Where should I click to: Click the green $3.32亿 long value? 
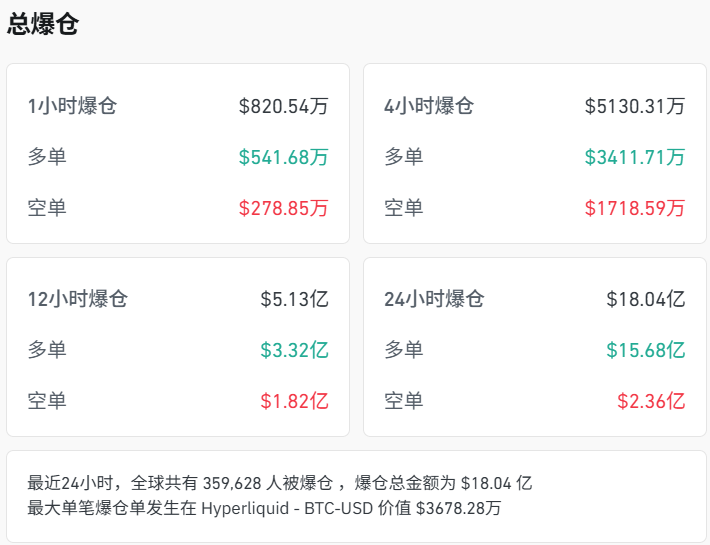coord(295,350)
